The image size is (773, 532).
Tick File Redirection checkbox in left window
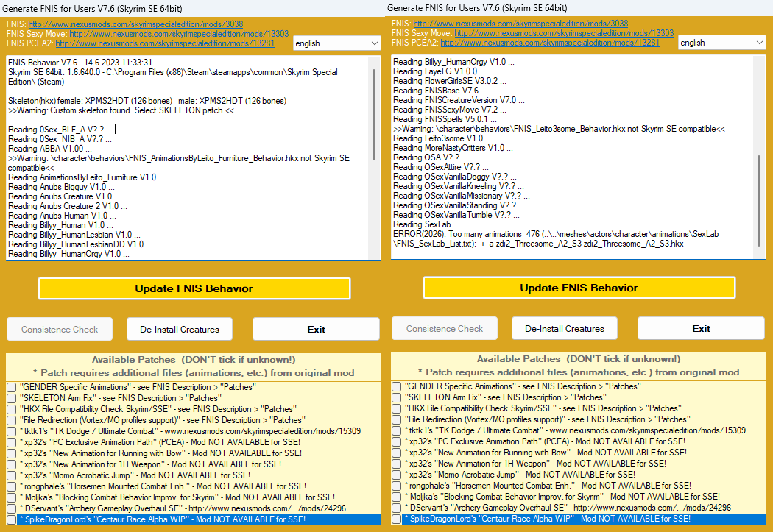(12, 421)
